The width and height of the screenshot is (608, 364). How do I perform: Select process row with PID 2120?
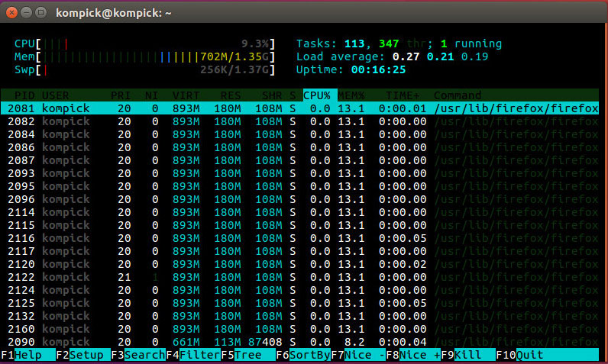click(299, 264)
